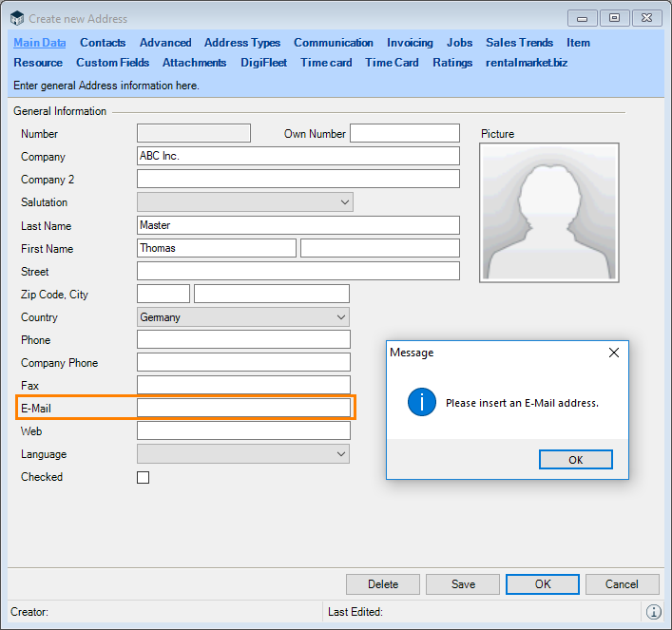Click the blue information icon in Message dialog

tap(422, 402)
